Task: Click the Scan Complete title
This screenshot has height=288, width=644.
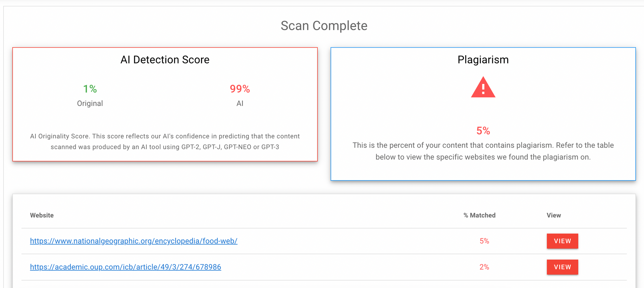Action: click(x=324, y=26)
